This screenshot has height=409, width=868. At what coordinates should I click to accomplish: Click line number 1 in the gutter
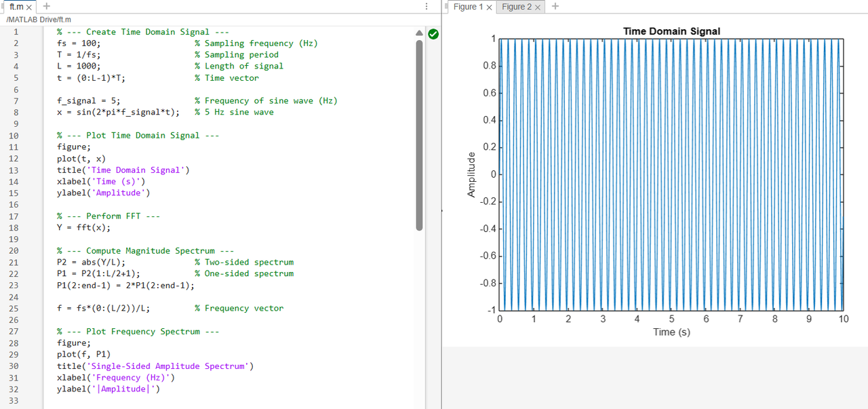click(16, 32)
